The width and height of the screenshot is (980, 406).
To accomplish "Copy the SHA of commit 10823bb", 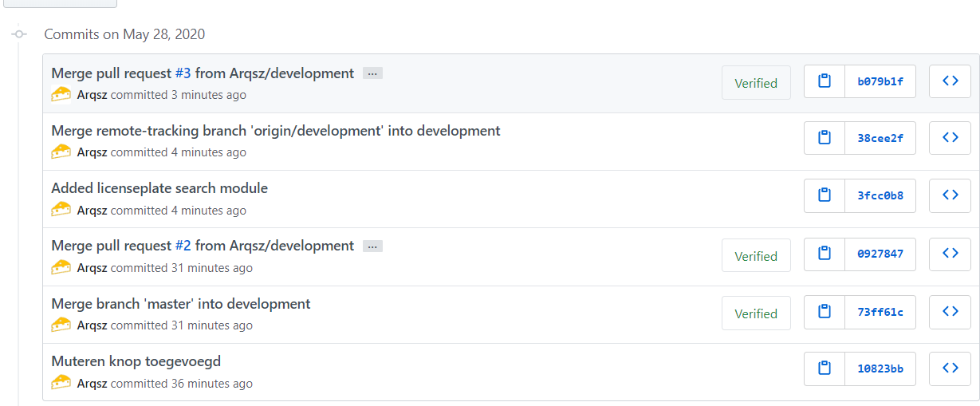I will coord(825,369).
